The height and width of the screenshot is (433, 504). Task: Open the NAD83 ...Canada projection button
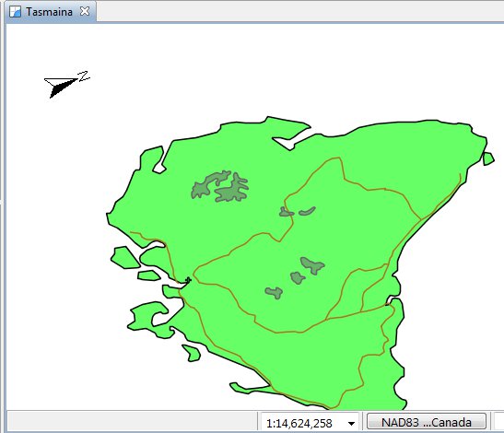coord(427,422)
